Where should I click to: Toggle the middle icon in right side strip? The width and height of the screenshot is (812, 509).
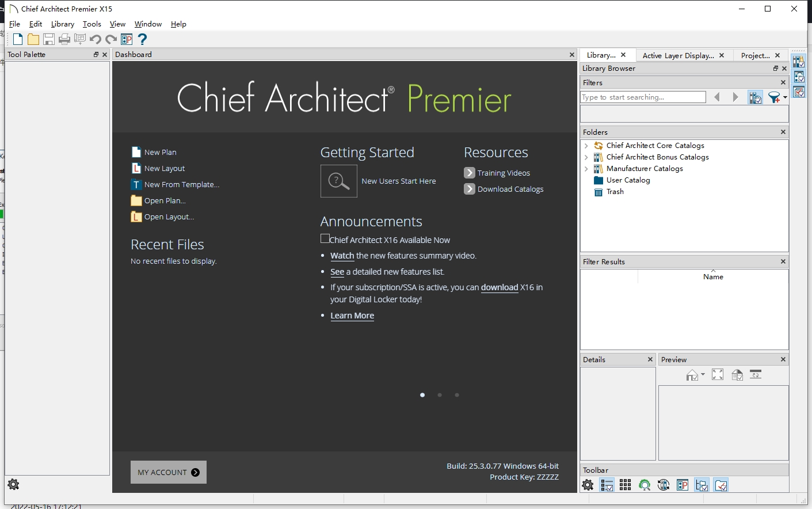coord(799,77)
